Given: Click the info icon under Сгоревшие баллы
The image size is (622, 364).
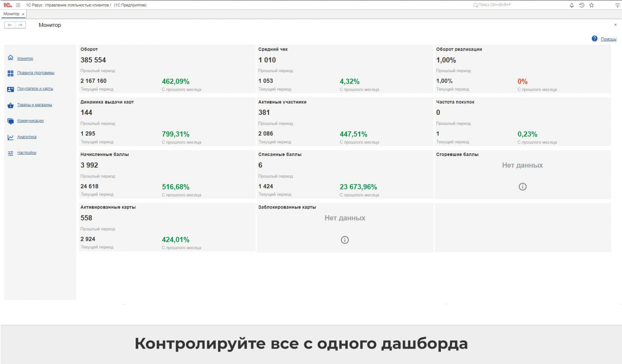Looking at the screenshot, I should [522, 187].
